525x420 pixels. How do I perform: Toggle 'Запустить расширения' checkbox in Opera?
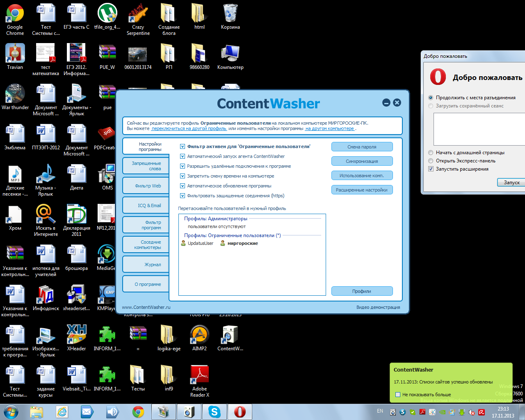click(x=431, y=169)
